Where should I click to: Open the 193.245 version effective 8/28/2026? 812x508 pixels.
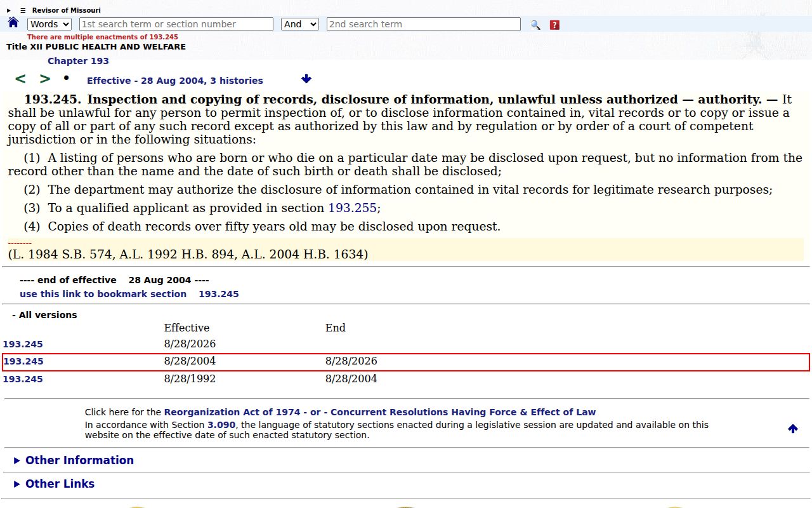pyautogui.click(x=23, y=344)
